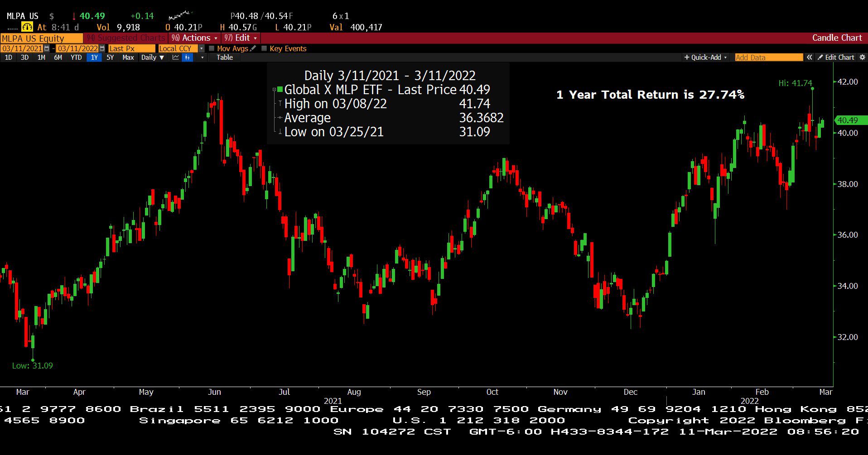The width and height of the screenshot is (868, 455).
Task: Open the 96) Actions menu
Action: coord(195,38)
